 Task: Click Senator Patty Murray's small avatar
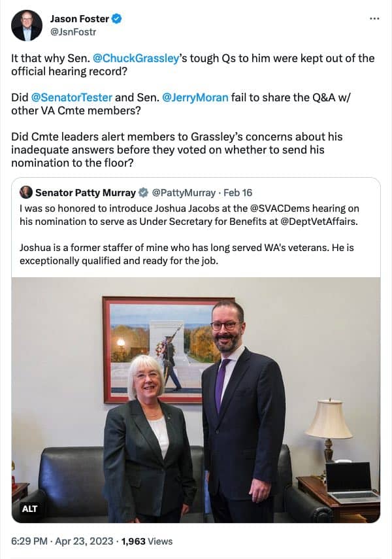coord(26,192)
